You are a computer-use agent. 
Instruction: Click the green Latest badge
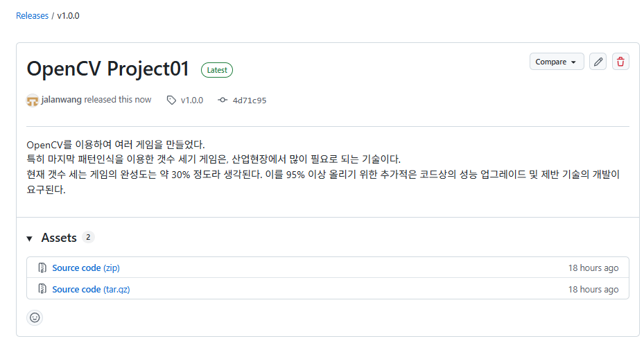point(217,70)
